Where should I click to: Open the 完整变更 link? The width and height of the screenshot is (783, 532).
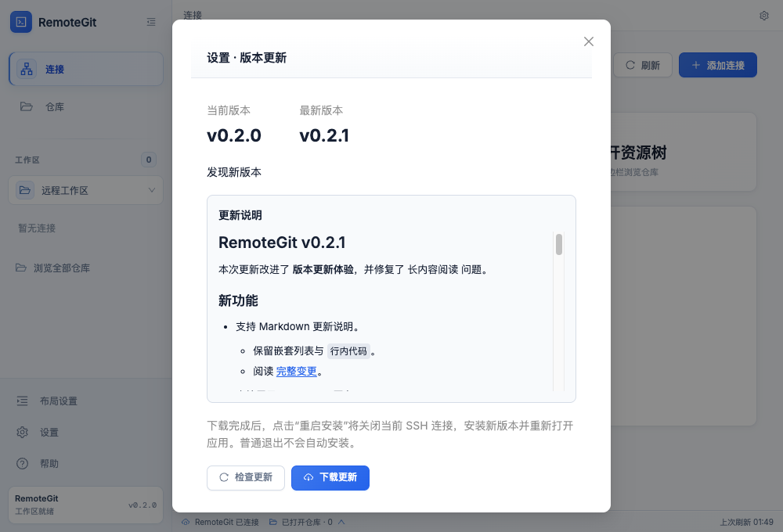(297, 372)
